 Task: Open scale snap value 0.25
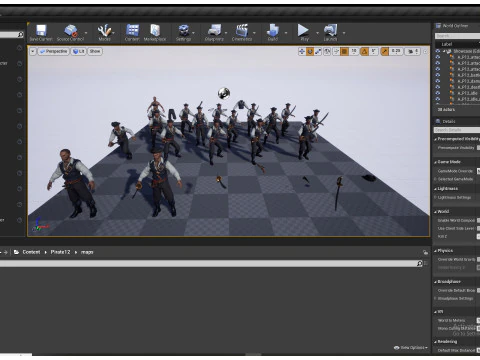396,51
